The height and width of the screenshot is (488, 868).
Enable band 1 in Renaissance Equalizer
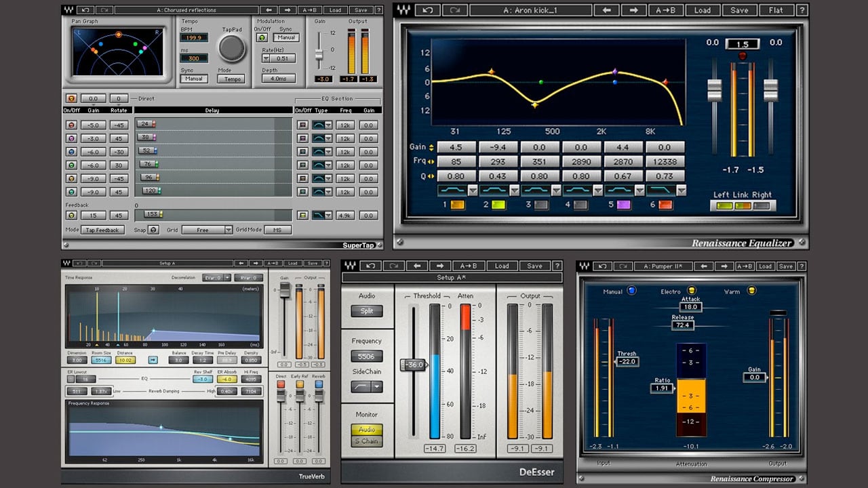[x=457, y=205]
